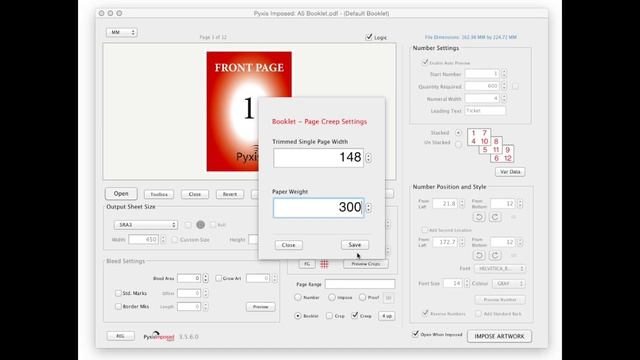Screen dimensions: 640x360
Task: Click the first From Left field 21.8
Action: pos(444,203)
